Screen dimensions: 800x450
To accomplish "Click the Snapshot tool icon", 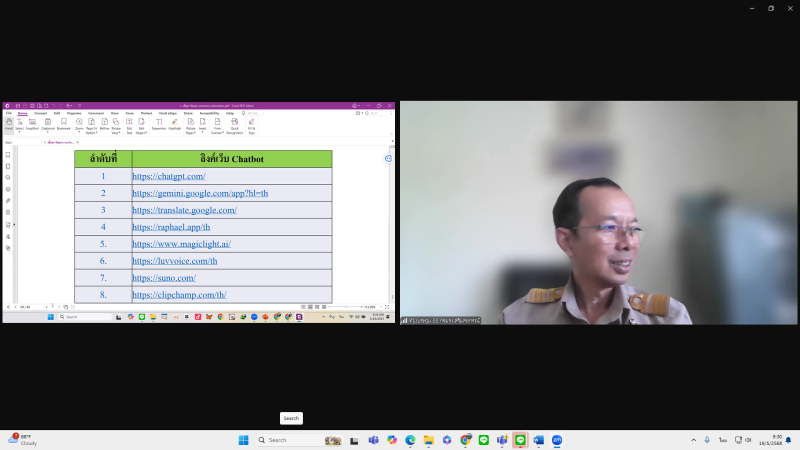I will 32,124.
